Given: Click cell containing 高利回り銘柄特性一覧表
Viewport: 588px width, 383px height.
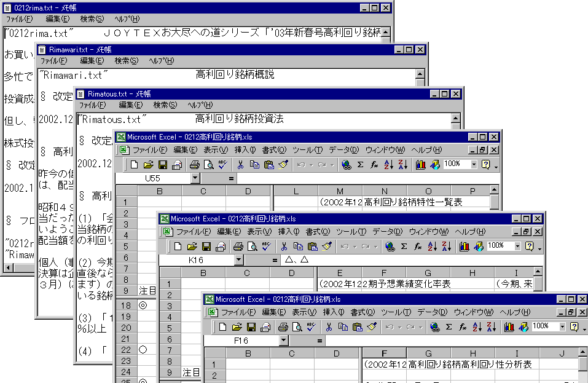Looking at the screenshot, I should [413, 202].
